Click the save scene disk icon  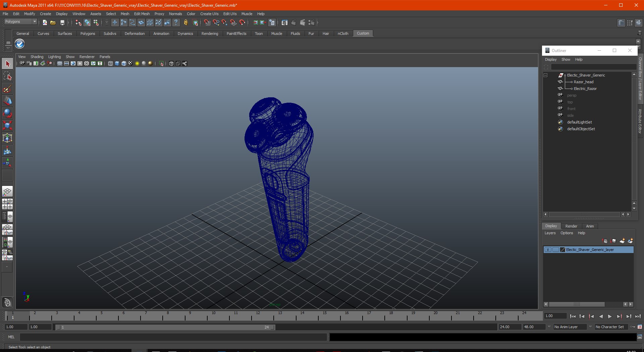[x=62, y=22]
